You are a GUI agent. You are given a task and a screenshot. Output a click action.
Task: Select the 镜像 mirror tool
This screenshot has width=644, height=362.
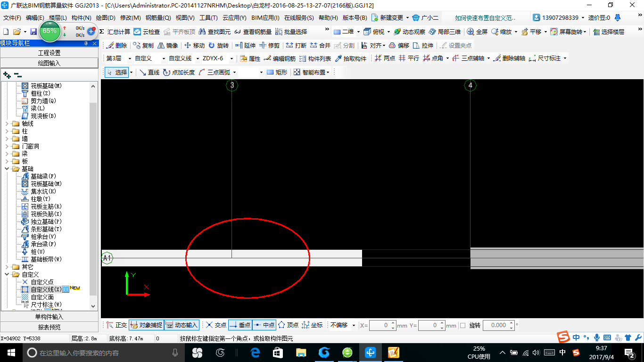(167, 46)
